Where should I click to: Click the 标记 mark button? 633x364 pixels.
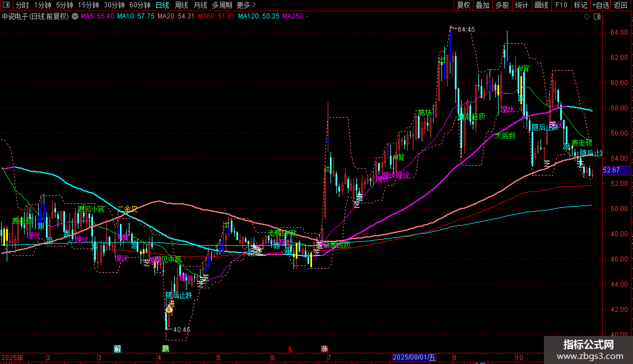click(x=580, y=5)
